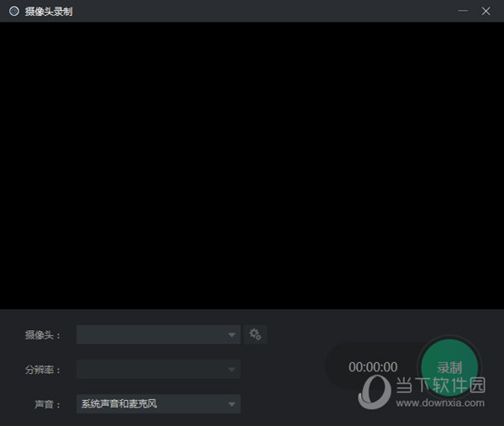504x426 pixels.
Task: Click inside the empty 摄像头 selection field
Action: [x=151, y=335]
